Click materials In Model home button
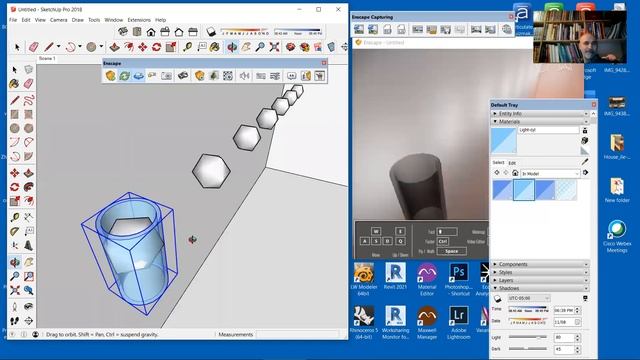The height and width of the screenshot is (360, 640). [515, 173]
